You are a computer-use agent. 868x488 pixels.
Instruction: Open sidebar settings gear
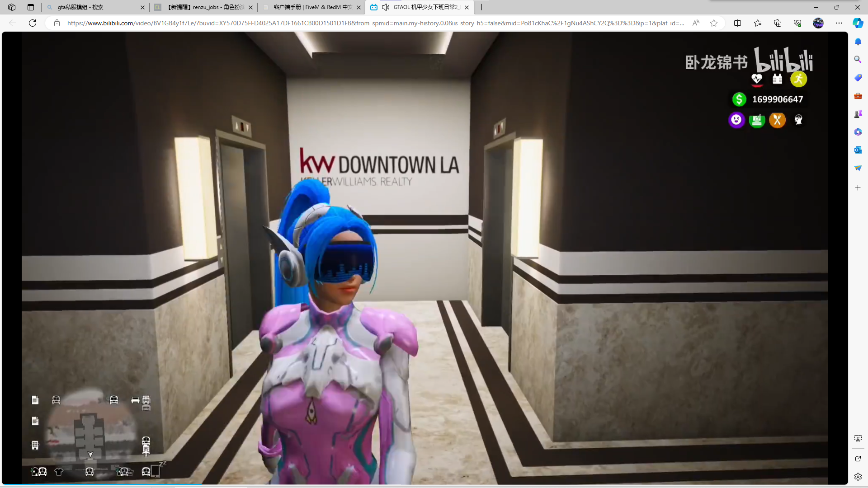click(858, 477)
